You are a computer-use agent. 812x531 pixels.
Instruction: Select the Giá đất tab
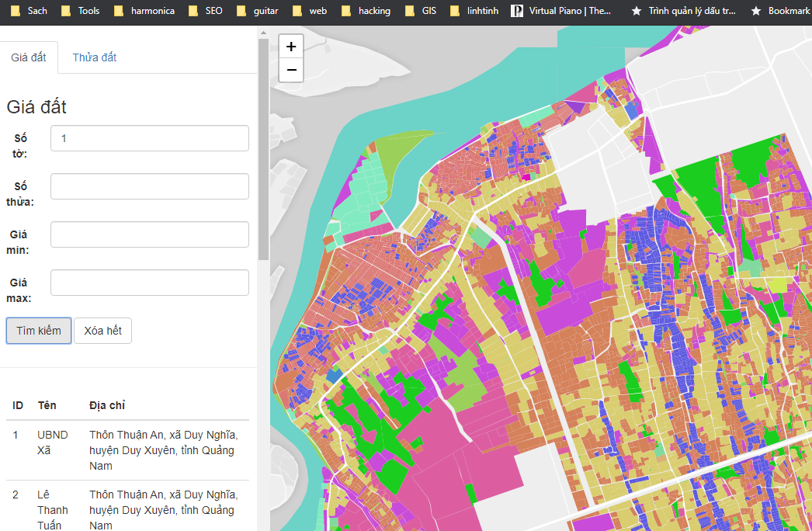pyautogui.click(x=29, y=58)
